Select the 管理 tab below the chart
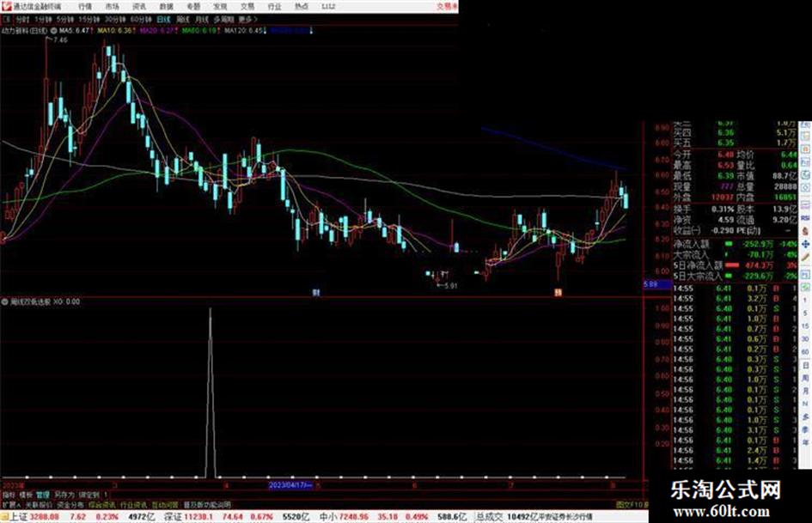The width and height of the screenshot is (812, 523). (x=42, y=495)
